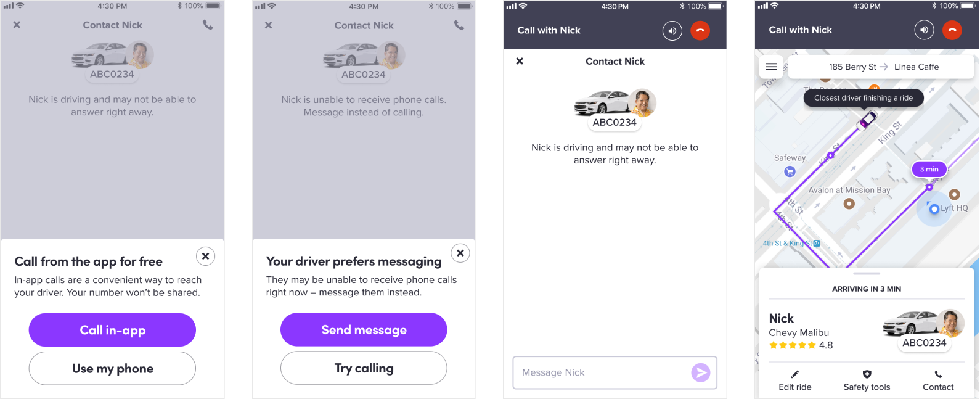Image resolution: width=980 pixels, height=399 pixels.
Task: Tap the 185 Berry St to Linea Caffe bar
Action: [881, 67]
